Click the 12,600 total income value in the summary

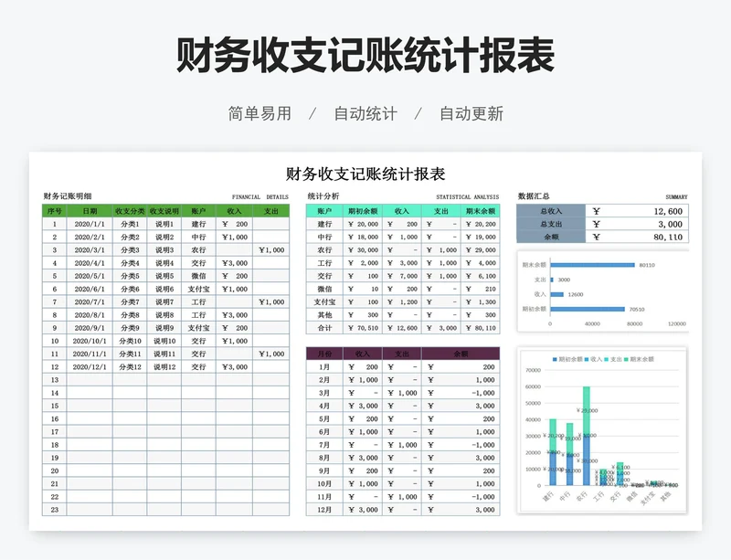point(637,211)
